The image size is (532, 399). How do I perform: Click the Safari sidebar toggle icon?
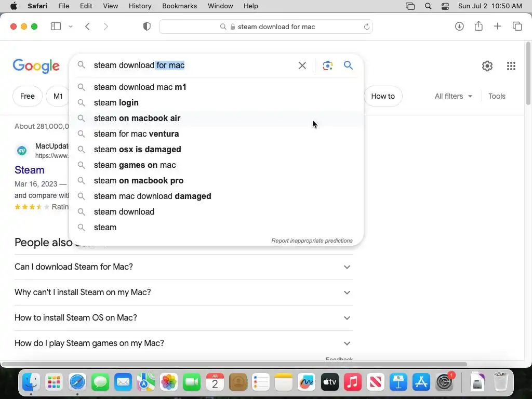(56, 26)
